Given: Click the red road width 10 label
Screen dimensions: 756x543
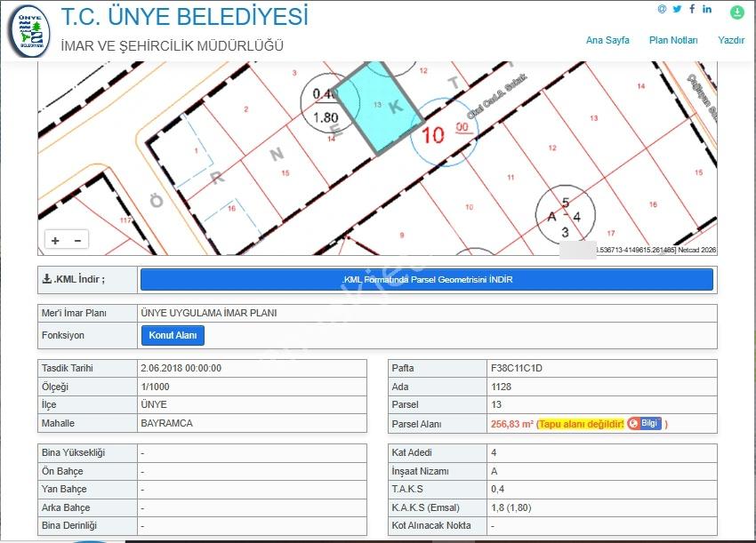Looking at the screenshot, I should 432,135.
